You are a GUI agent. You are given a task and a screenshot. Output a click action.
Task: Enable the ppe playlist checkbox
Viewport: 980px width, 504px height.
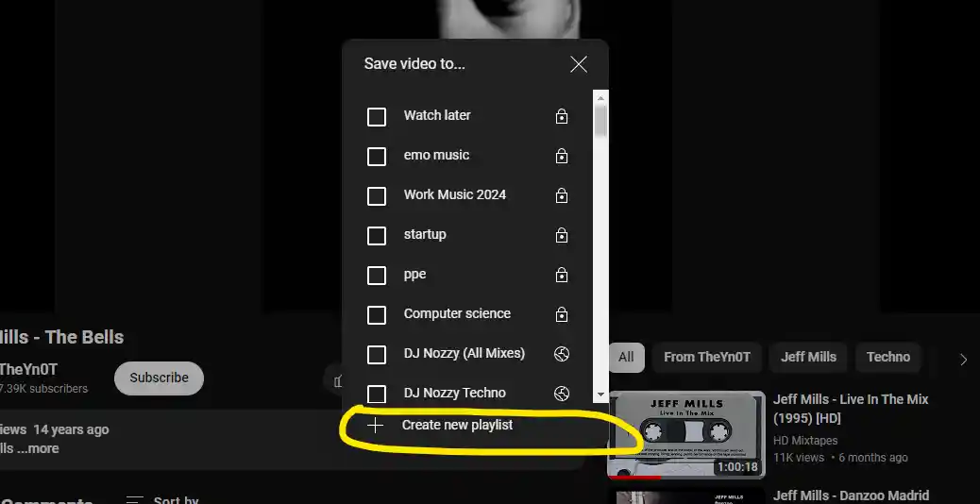[377, 276]
